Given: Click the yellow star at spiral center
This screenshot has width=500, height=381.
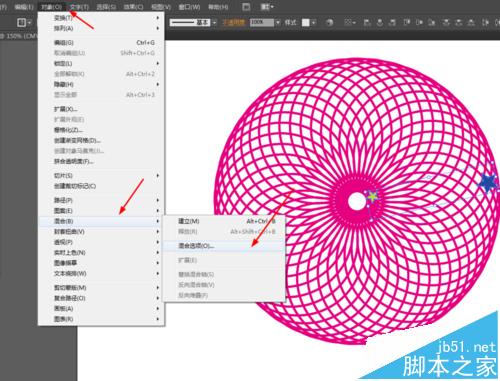Looking at the screenshot, I should coord(373,197).
